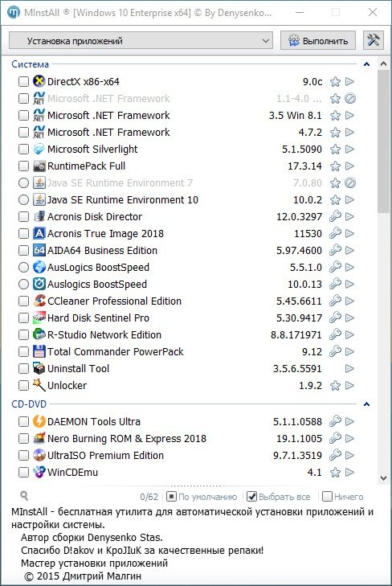
Task: Collapse the Система section
Action: [366, 64]
